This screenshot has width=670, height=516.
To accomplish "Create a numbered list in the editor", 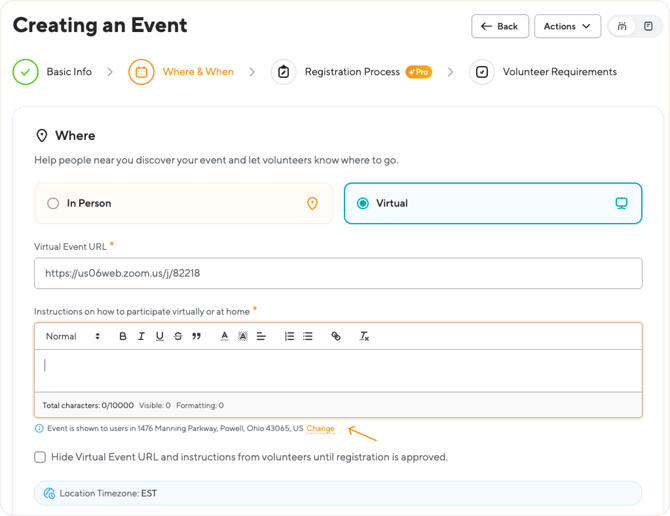I will 289,336.
